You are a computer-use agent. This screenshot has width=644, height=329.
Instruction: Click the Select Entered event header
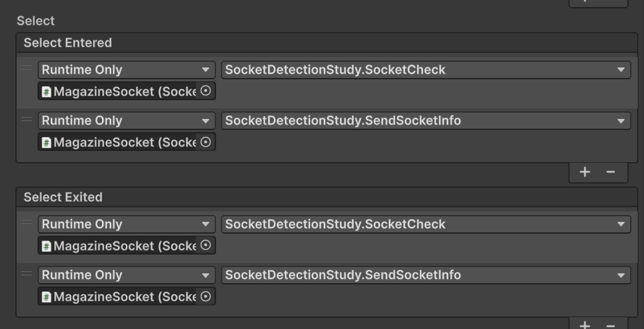[67, 42]
